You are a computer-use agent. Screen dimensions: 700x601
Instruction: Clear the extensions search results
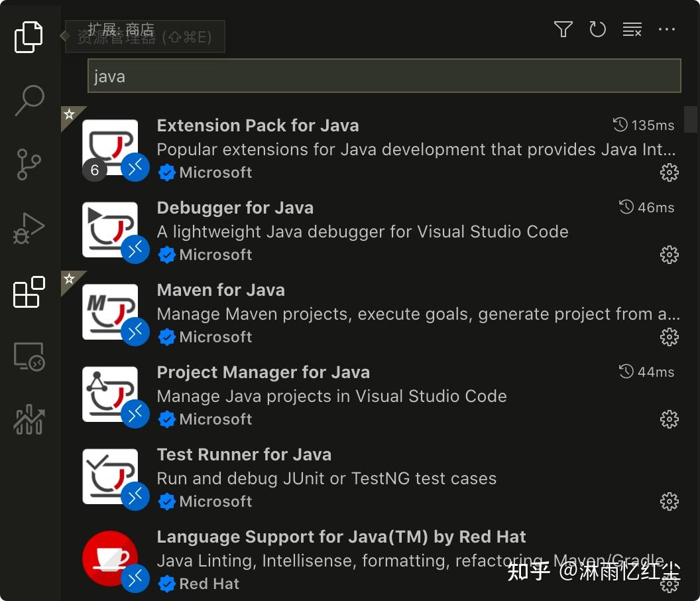[632, 29]
